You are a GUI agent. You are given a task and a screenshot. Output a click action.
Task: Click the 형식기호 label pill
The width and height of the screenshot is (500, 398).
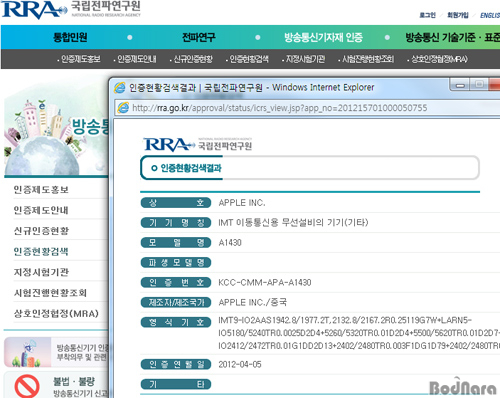pos(176,322)
